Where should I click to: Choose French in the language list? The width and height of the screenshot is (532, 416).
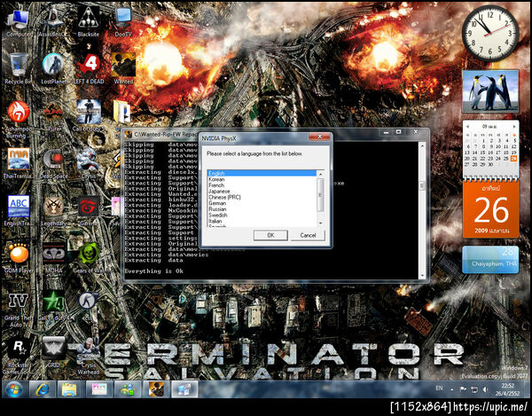pos(262,185)
